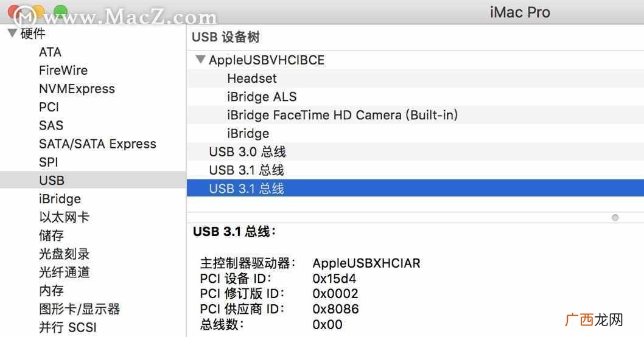Select 储存 storage in the sidebar

point(51,235)
